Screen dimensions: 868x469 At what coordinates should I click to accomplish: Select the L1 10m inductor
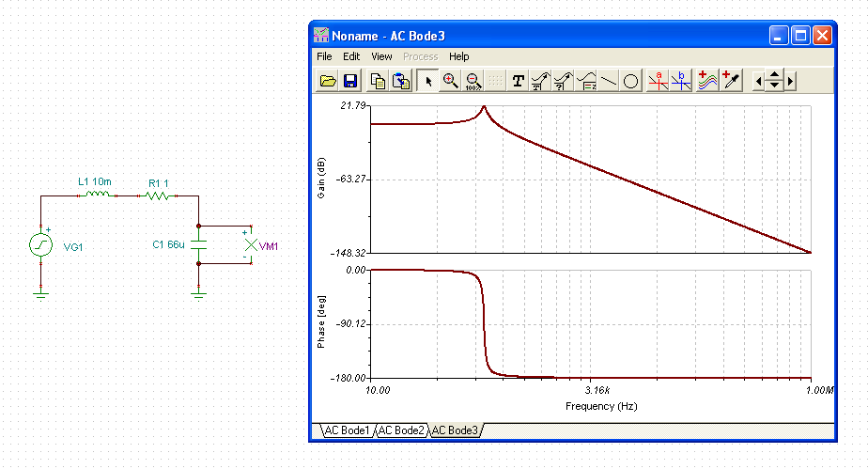coord(98,194)
